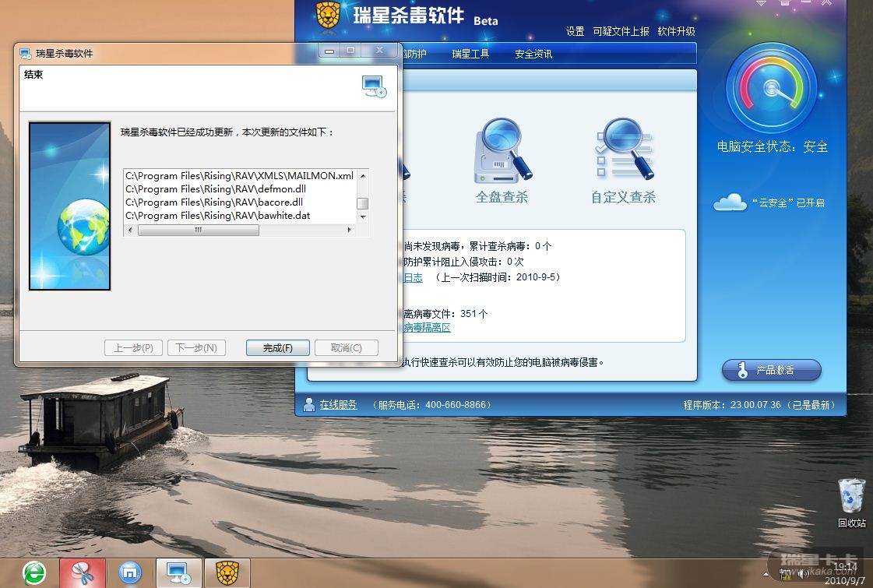Open the 日志 log link
The image size is (873, 588).
tap(413, 277)
